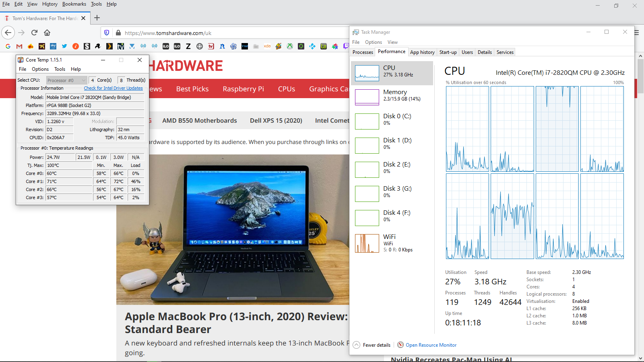
Task: Close the Tom's Hardware browser tab
Action: 83,18
